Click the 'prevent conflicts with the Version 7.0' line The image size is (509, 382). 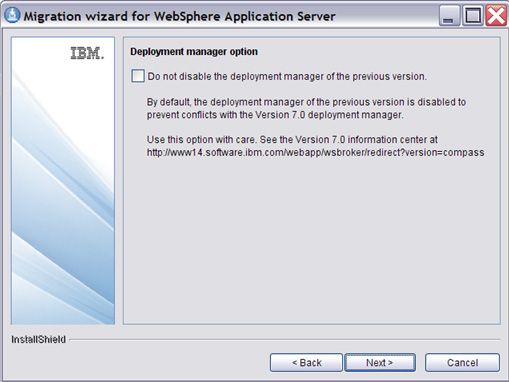coord(275,115)
